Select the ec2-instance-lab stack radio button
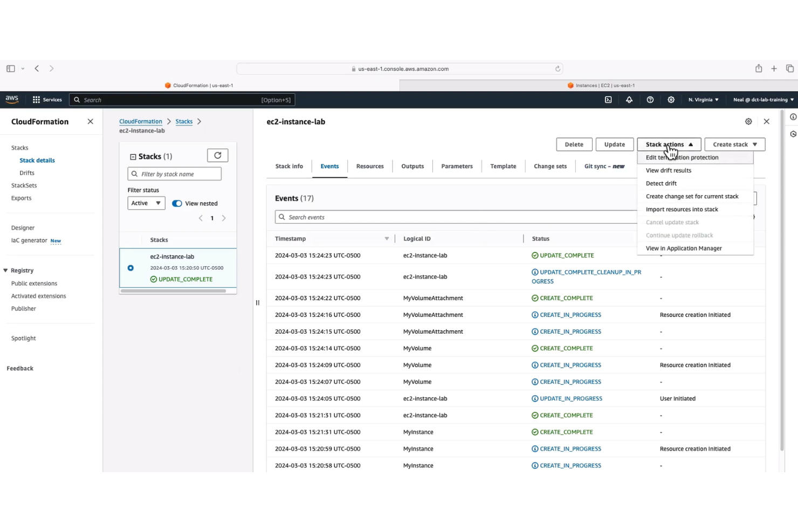 pos(130,268)
